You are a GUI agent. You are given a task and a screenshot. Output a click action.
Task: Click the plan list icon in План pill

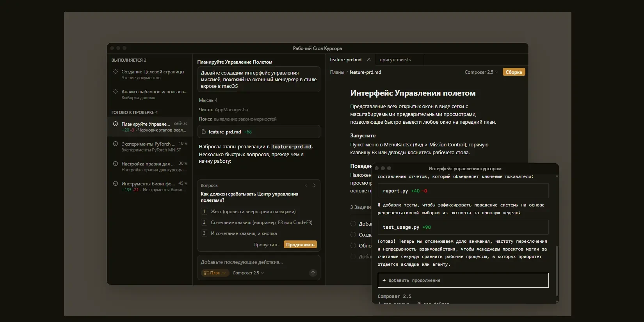tap(206, 273)
